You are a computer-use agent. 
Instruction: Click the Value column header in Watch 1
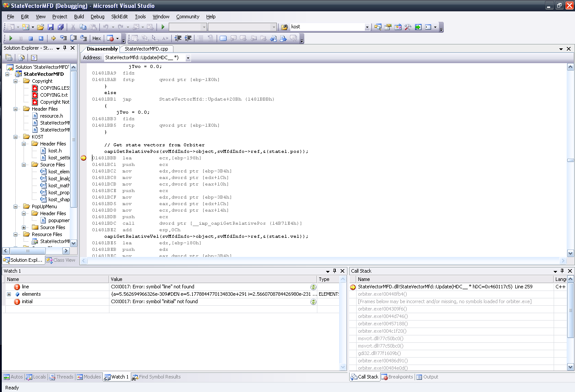pyautogui.click(x=213, y=279)
